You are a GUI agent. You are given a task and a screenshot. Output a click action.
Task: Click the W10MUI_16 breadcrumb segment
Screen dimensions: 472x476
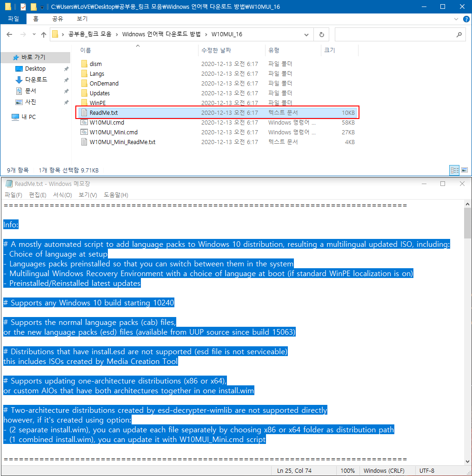point(227,34)
